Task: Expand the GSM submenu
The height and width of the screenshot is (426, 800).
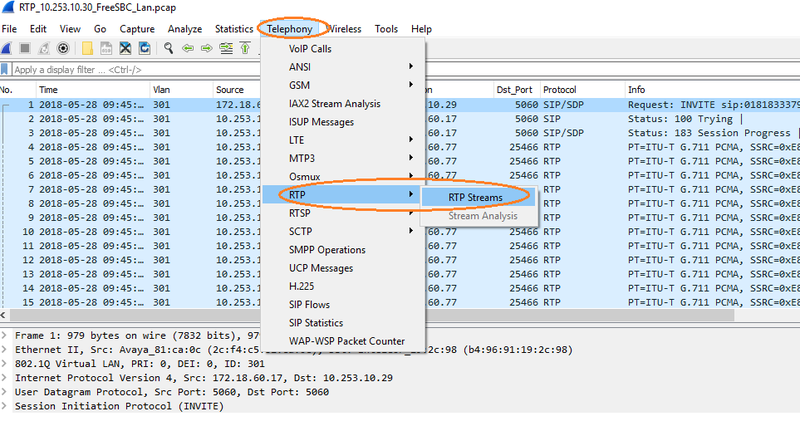Action: point(343,85)
